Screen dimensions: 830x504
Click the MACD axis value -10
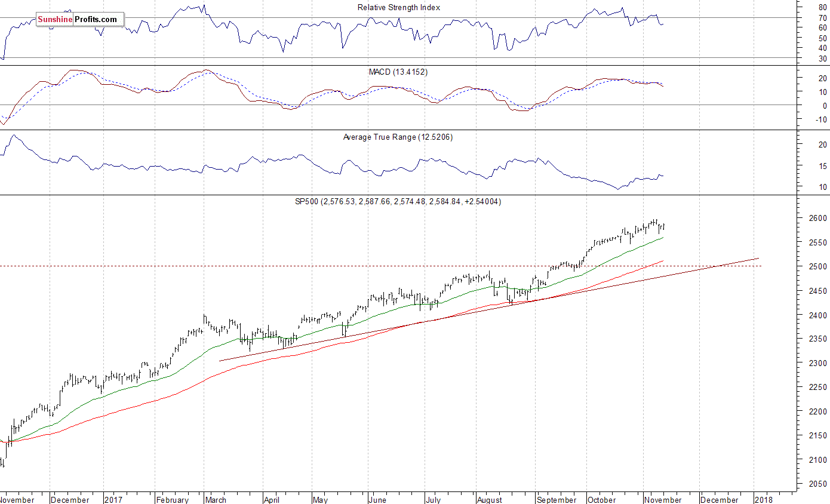coord(821,119)
